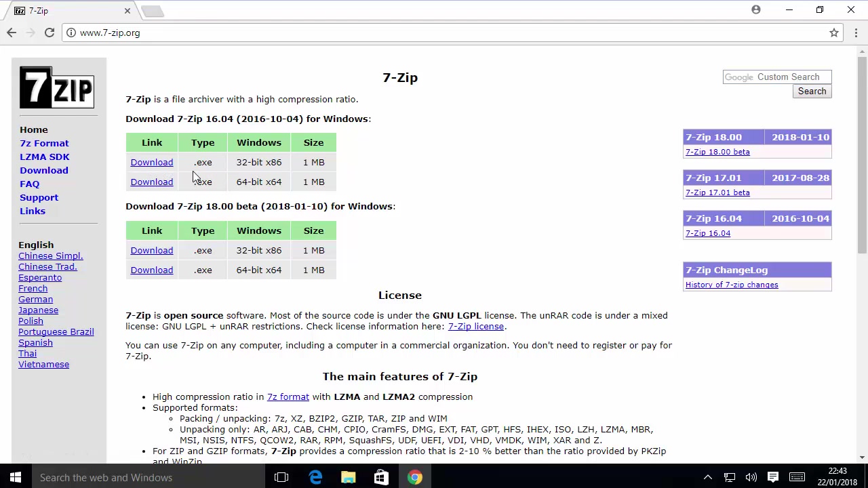Download 7-Zip 16.04 32-bit x86
This screenshot has height=488, width=868.
point(152,162)
